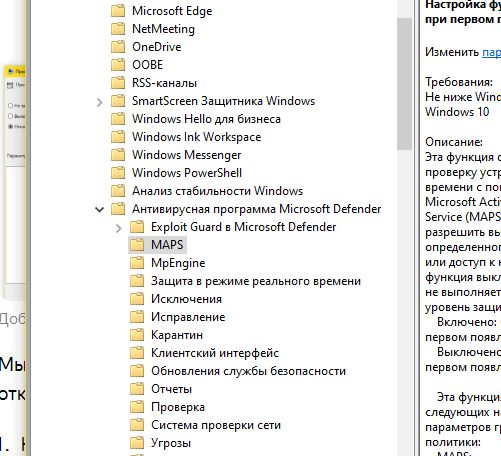The width and height of the screenshot is (501, 456).
Task: Click the Отчеты folder icon
Action: point(137,389)
